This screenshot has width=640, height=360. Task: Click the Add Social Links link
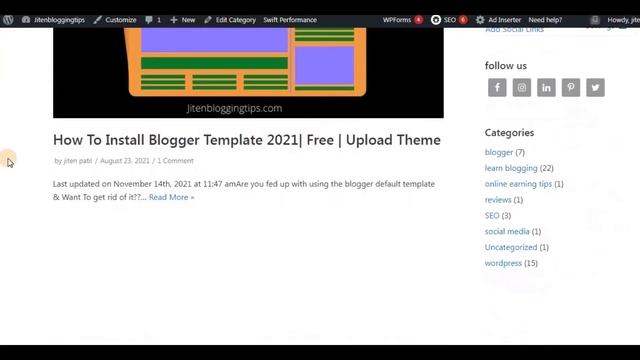tap(514, 30)
